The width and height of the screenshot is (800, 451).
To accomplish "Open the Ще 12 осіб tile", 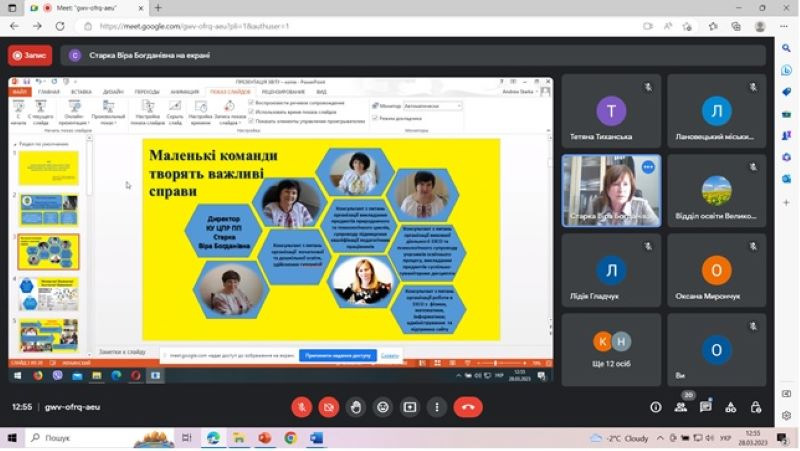I will 611,350.
